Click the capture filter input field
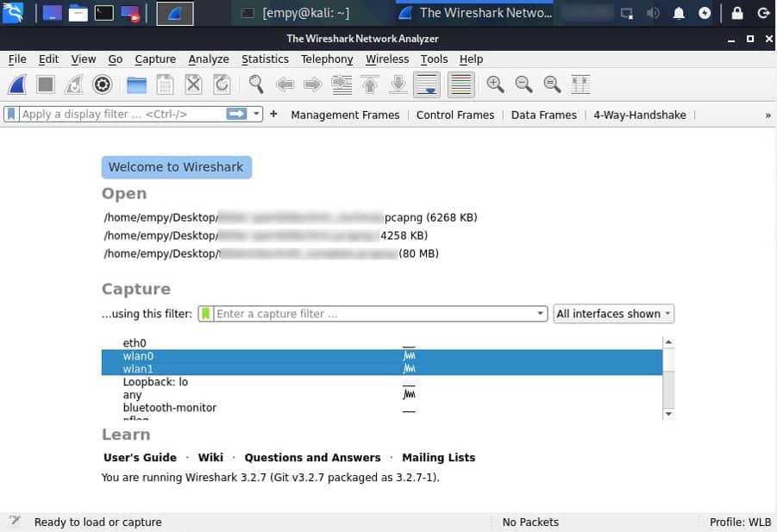The width and height of the screenshot is (777, 532). pos(374,314)
